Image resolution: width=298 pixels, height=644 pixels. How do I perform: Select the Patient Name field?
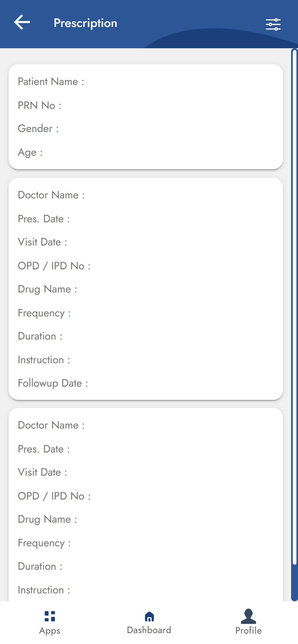[51, 82]
